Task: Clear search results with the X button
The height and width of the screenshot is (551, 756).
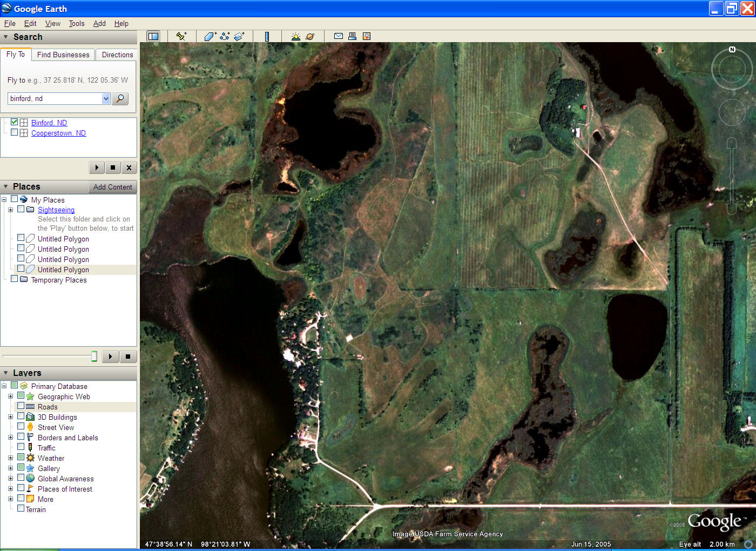Action: (x=129, y=167)
